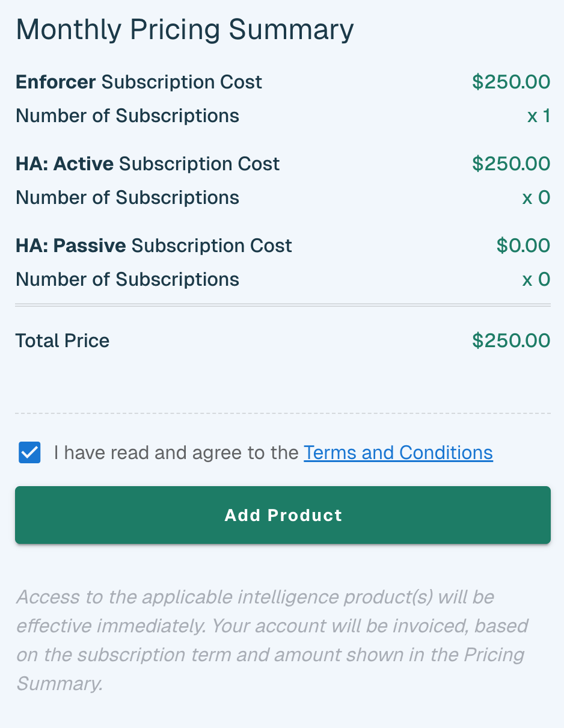Click the x 1 subscription quantity
This screenshot has width=564, height=728.
(539, 116)
